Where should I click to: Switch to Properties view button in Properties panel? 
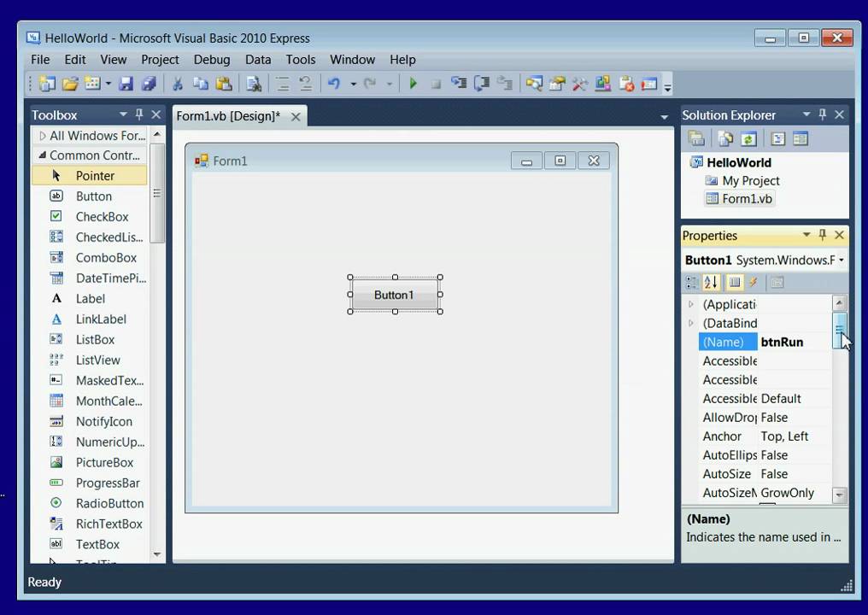(735, 283)
